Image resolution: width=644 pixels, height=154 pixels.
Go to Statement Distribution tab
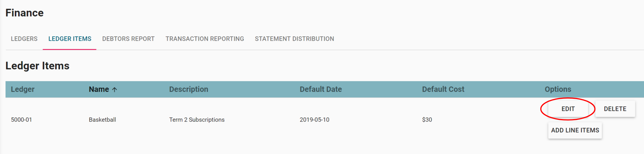(294, 39)
